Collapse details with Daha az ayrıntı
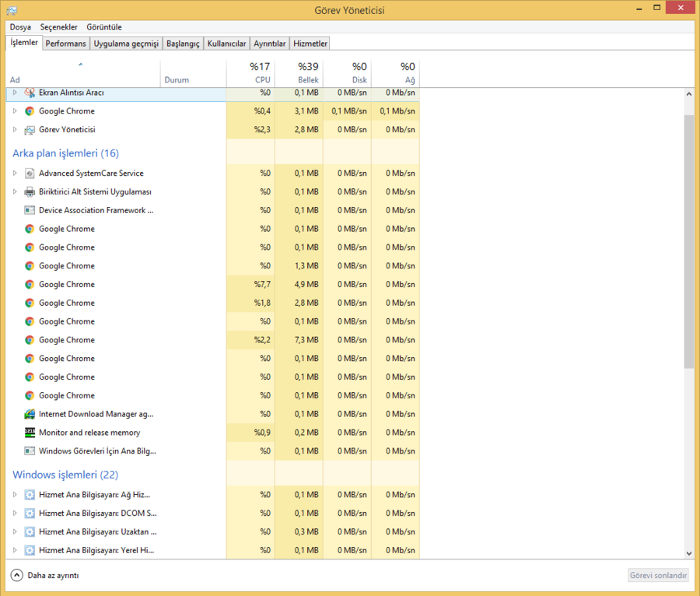 click(x=45, y=576)
